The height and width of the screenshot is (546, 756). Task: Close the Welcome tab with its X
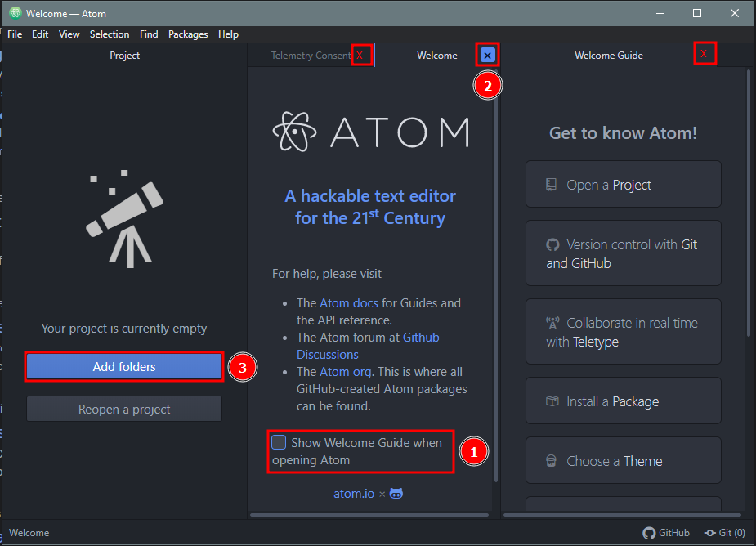487,56
